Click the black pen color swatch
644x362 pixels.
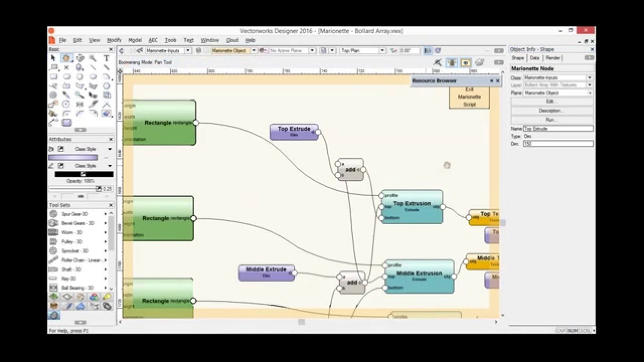[84, 174]
